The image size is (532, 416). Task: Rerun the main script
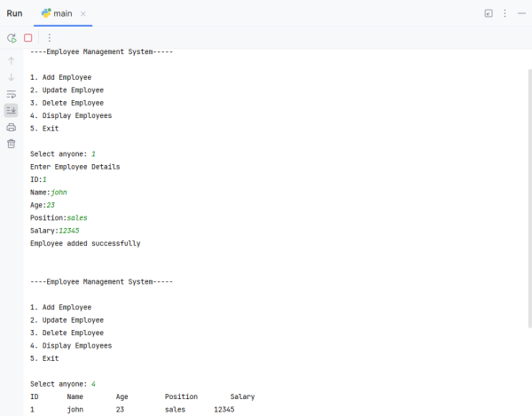tap(12, 38)
